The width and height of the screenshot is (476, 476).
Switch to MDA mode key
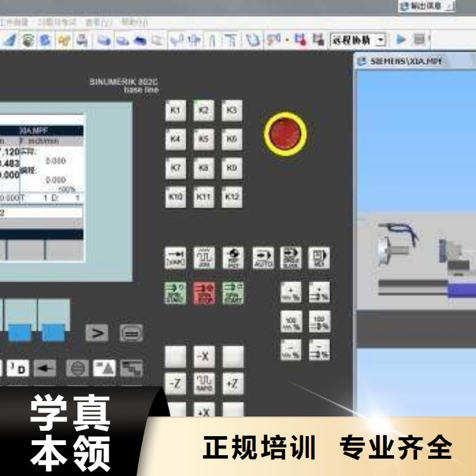point(319,258)
